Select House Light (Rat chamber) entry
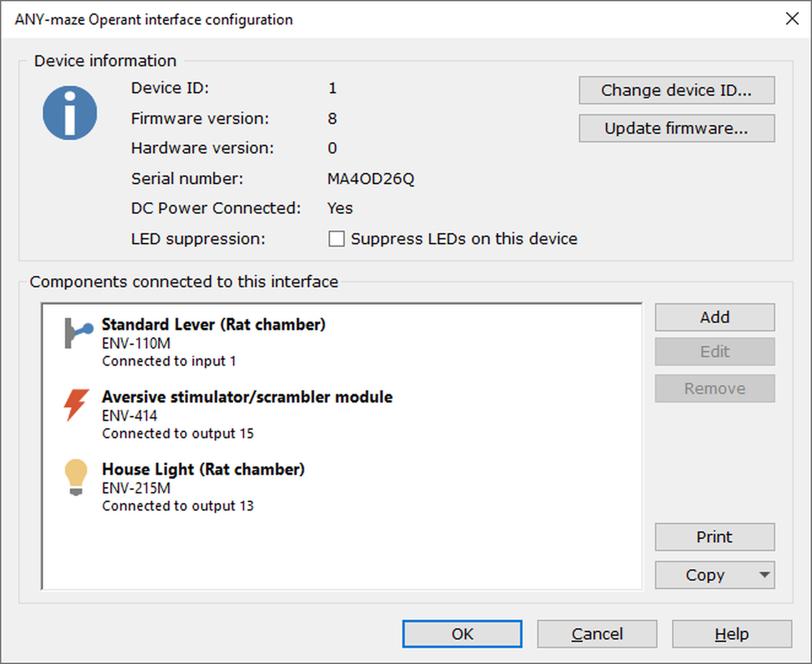Screen dimensions: 812x664 point(203,469)
